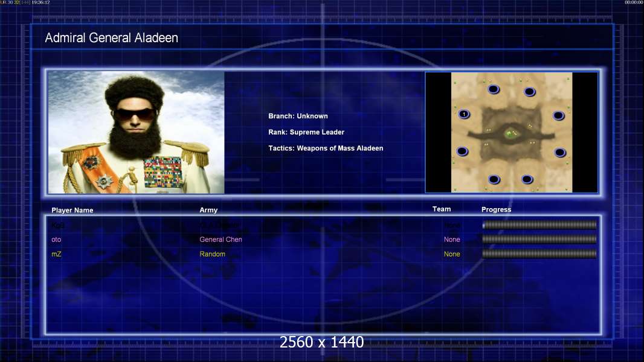Click the None team value for mZ
644x362 pixels.
tap(452, 254)
